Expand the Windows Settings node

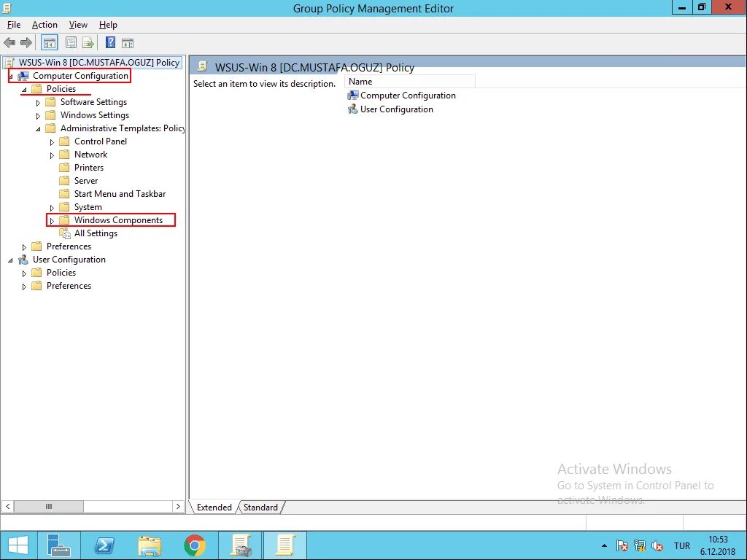pyautogui.click(x=38, y=116)
